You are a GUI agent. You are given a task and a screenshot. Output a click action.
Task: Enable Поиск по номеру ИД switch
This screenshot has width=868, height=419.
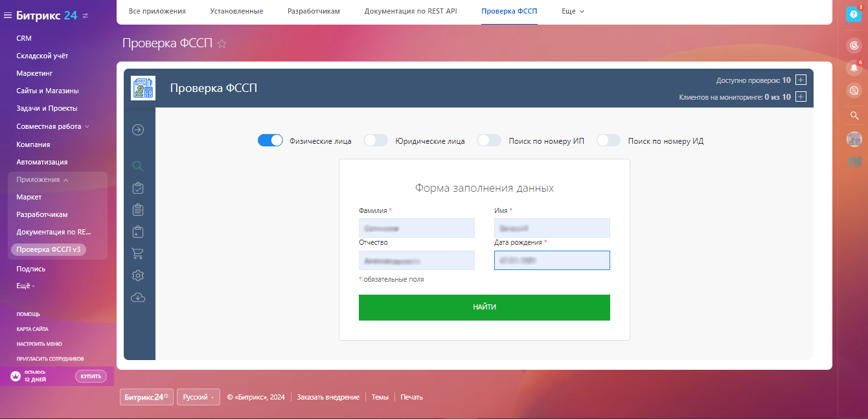(608, 141)
